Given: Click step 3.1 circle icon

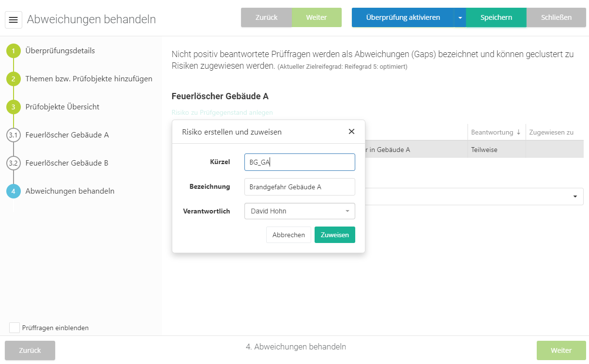Looking at the screenshot, I should click(14, 135).
